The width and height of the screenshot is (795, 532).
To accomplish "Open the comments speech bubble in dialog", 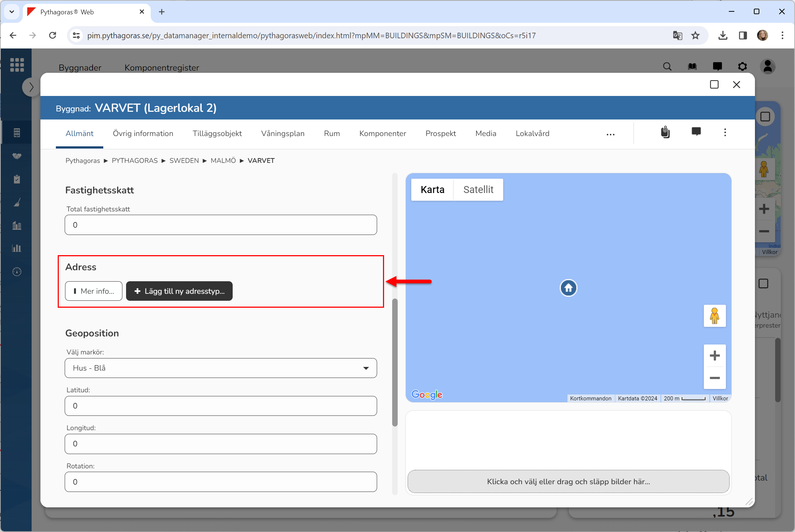I will coord(696,132).
